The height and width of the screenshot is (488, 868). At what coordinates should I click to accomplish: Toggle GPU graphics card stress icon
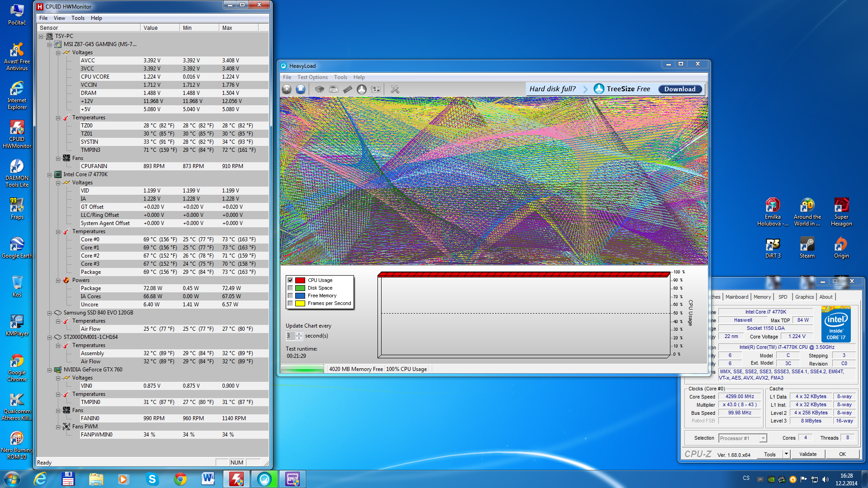click(376, 89)
